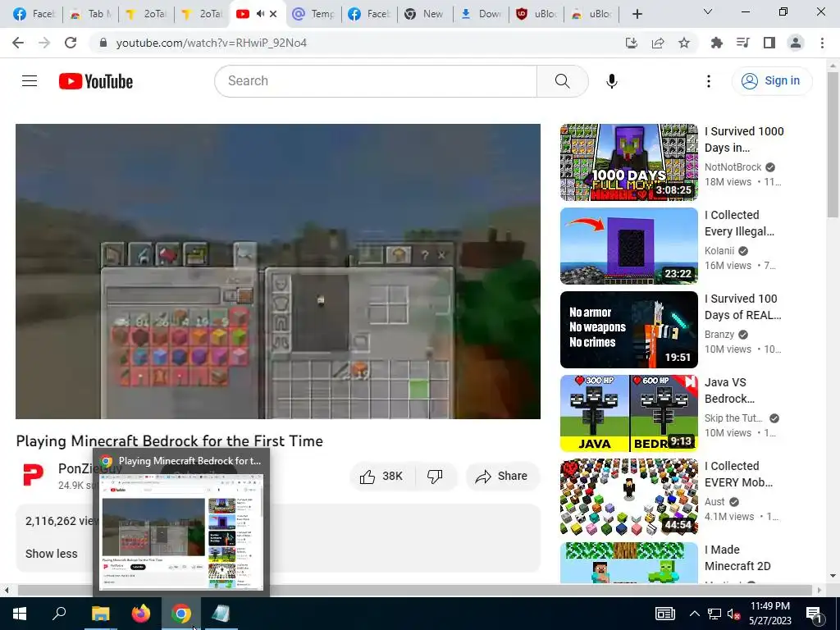Go to YouTube home via logo
The width and height of the screenshot is (840, 630).
96,81
